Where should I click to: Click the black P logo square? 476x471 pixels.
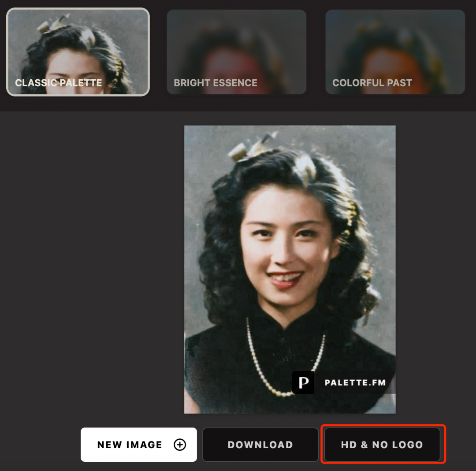pos(303,382)
